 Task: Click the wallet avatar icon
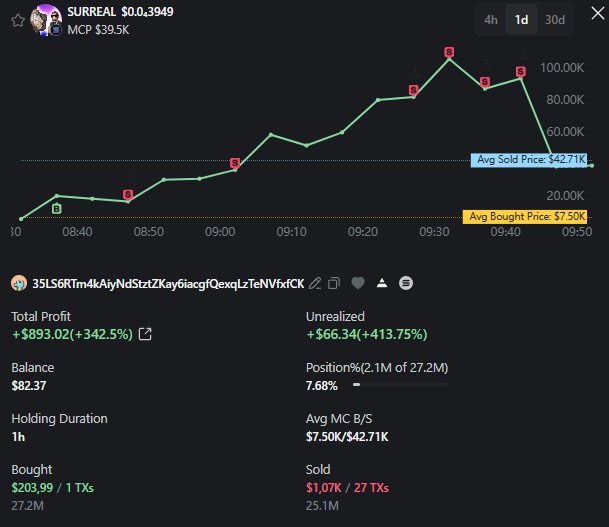point(18,284)
